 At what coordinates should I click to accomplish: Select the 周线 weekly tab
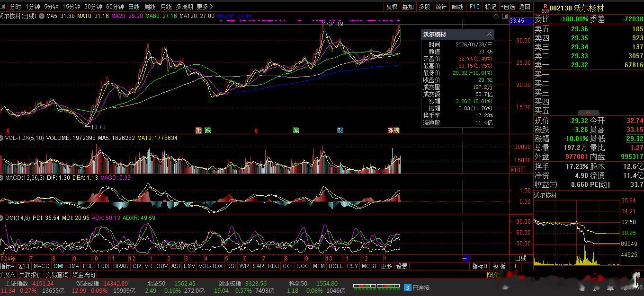coord(150,7)
